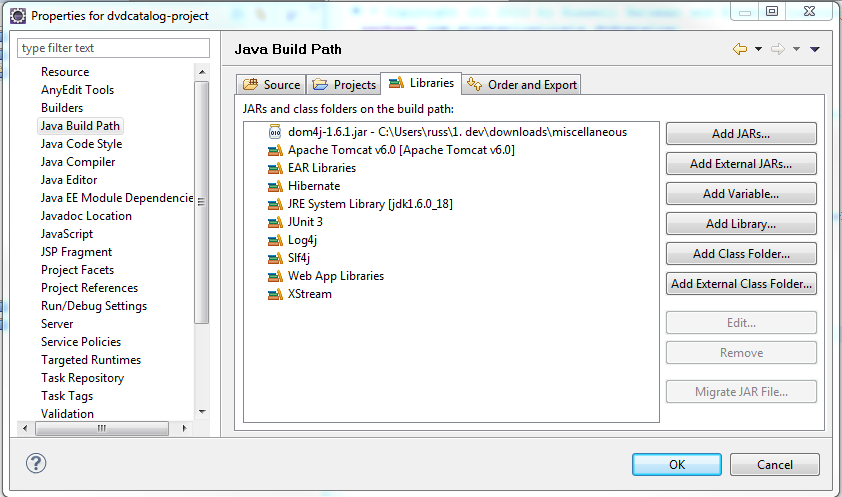Click the EAR Libraries library icon
Image resolution: width=842 pixels, height=497 pixels.
tap(275, 168)
